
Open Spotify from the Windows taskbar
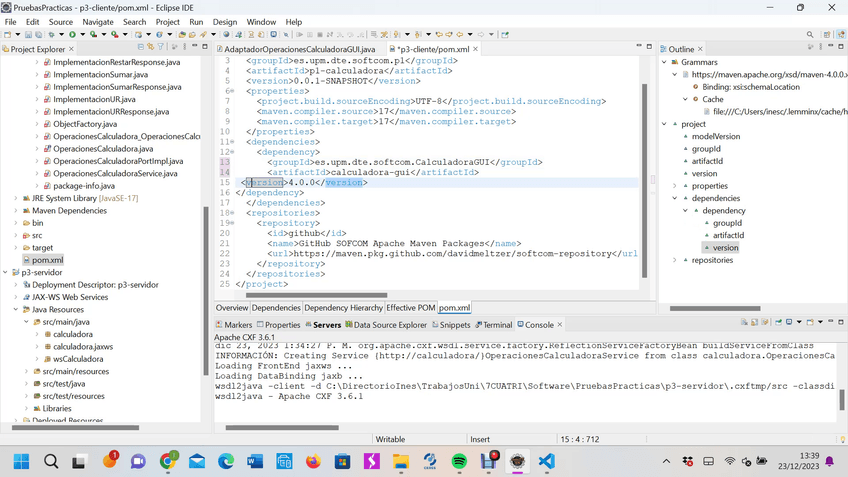click(x=459, y=461)
